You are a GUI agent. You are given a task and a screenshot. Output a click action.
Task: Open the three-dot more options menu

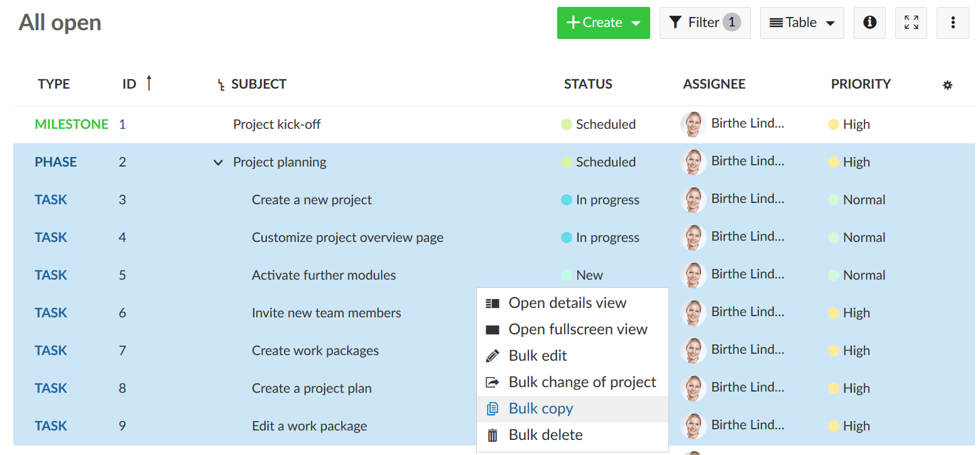[952, 23]
